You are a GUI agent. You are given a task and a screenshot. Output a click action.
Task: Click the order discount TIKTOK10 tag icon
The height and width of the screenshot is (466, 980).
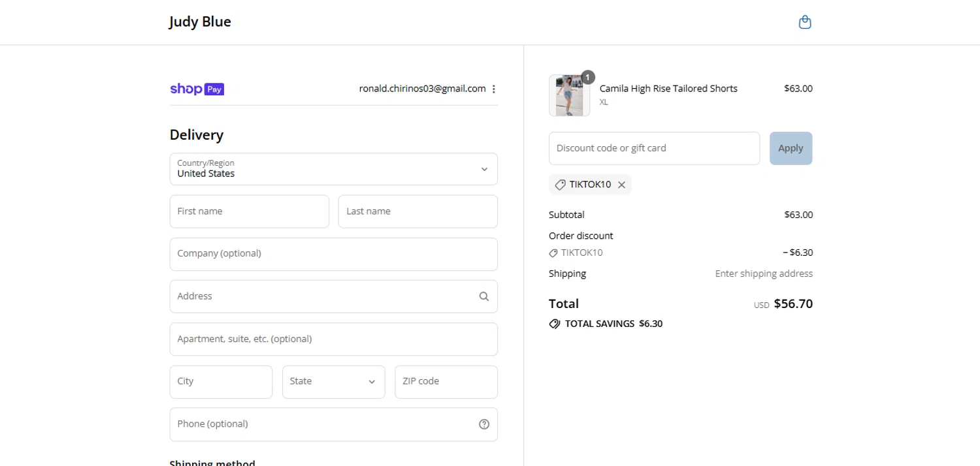click(x=553, y=253)
